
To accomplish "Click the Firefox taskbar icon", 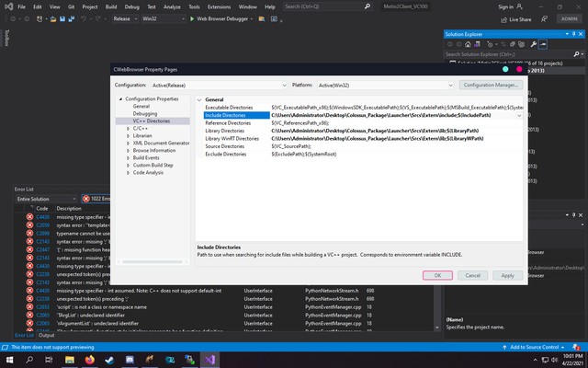I will tap(90, 360).
